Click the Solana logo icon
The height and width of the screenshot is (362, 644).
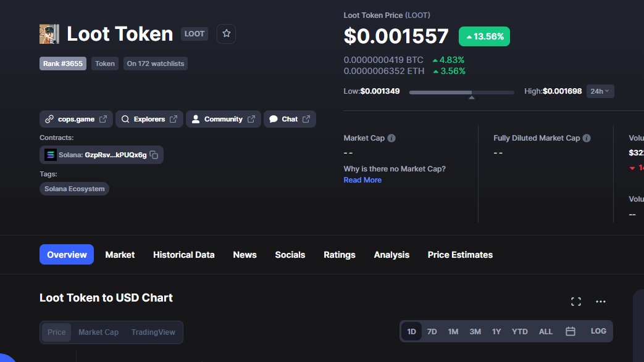tap(50, 155)
